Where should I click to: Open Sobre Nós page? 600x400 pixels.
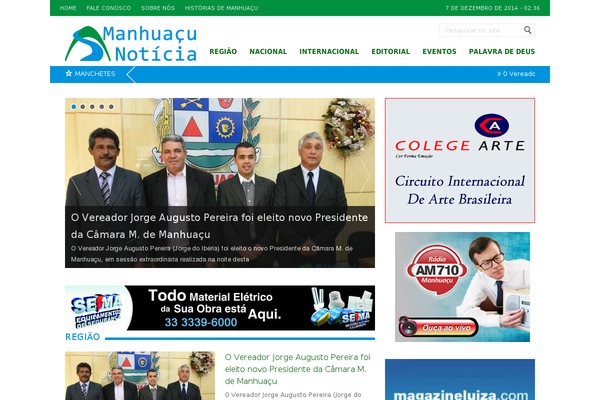coord(158,8)
